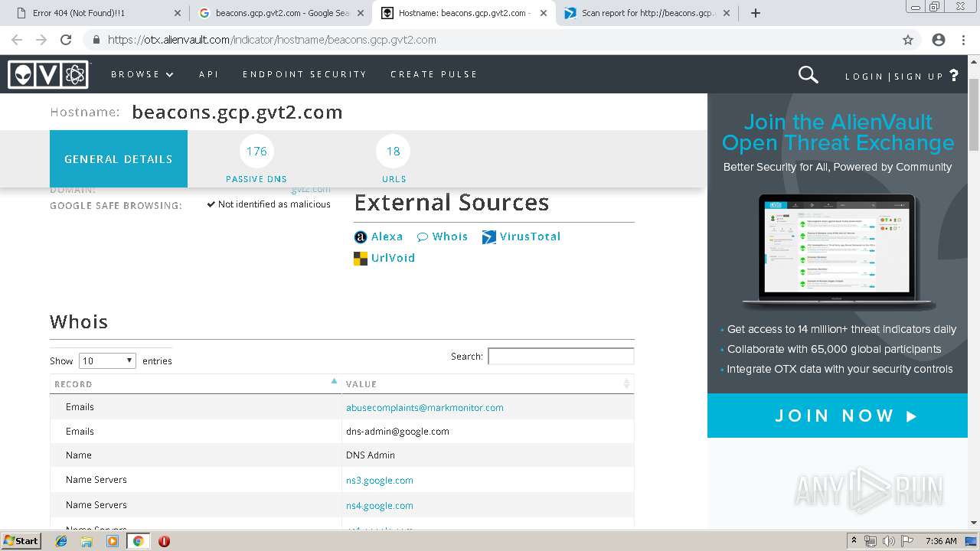The height and width of the screenshot is (551, 980).
Task: Go back with browser back arrow
Action: coord(16,40)
